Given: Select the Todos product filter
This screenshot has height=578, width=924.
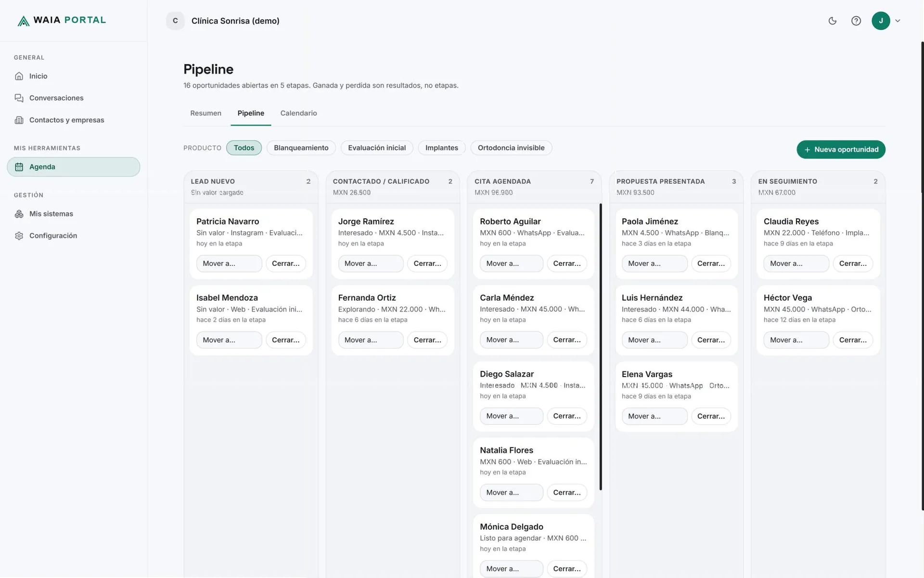Looking at the screenshot, I should 244,148.
